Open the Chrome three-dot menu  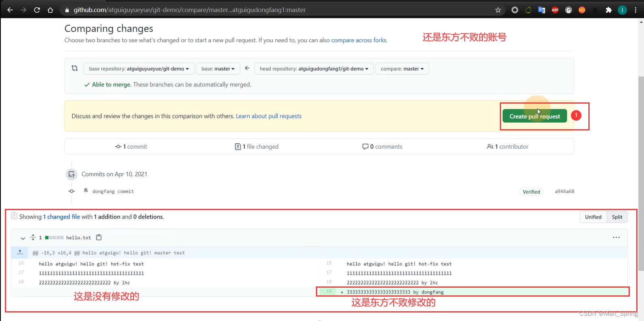coord(635,10)
